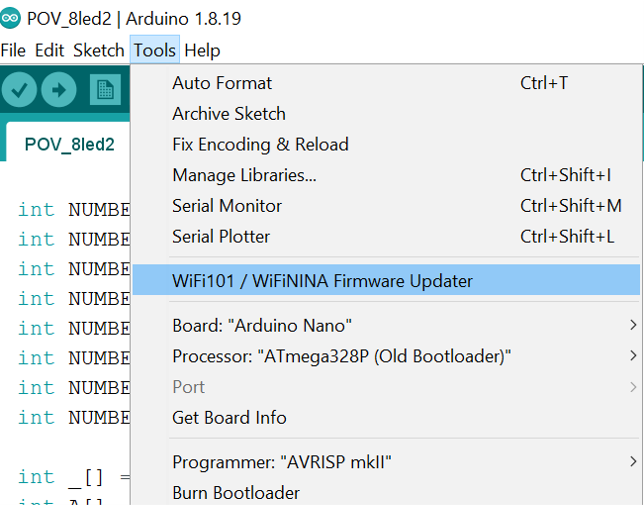Screen dimensions: 644x505
Task: Launch the Serial Monitor
Action: tap(227, 206)
